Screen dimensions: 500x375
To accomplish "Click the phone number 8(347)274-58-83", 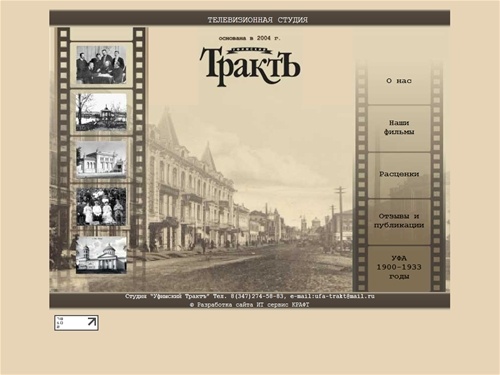I will coord(257,296).
